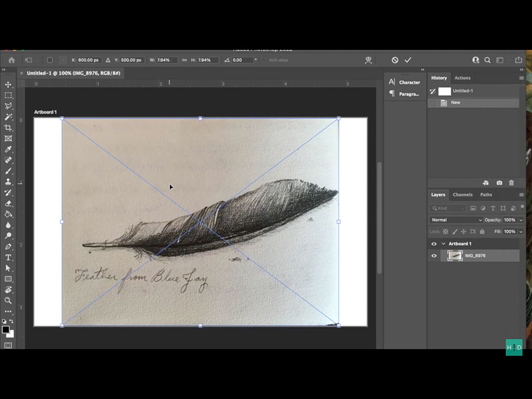This screenshot has width=532, height=399.
Task: Select the Move tool
Action: (8, 85)
